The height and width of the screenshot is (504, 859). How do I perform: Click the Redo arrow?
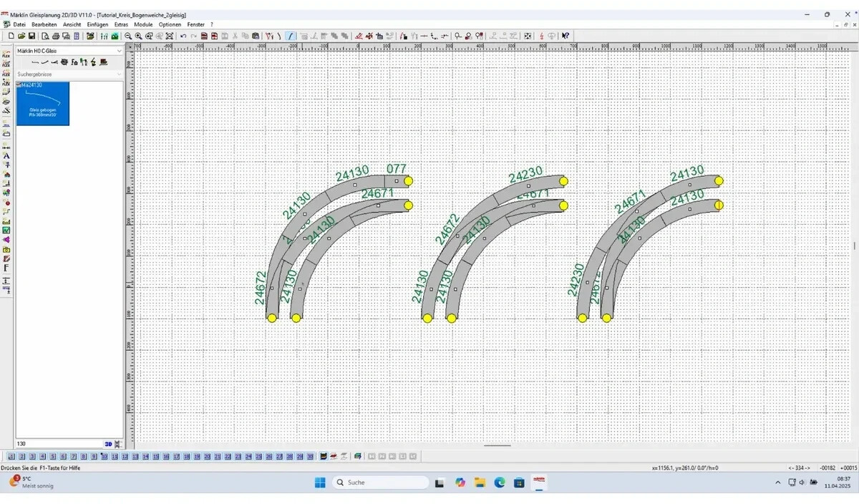pyautogui.click(x=193, y=36)
